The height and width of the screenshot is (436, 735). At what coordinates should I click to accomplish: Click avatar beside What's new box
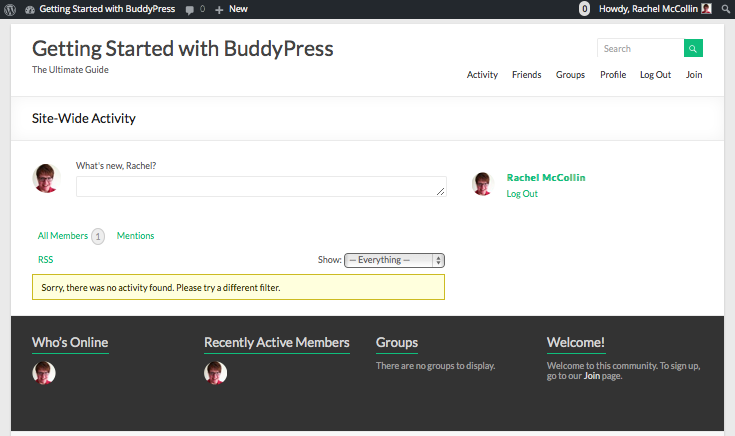coord(46,178)
